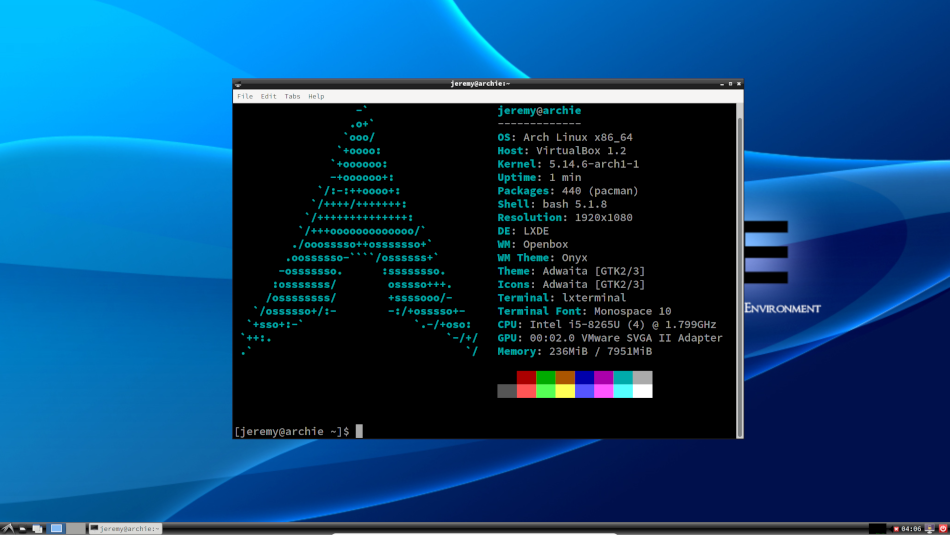Click the 'Icons: Adwaita [GTK2/3]' line

571,284
